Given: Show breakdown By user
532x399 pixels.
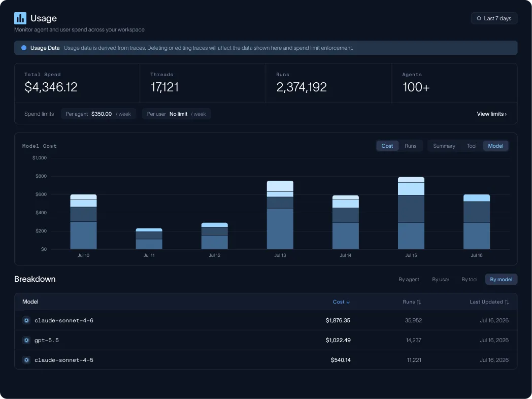Looking at the screenshot, I should pos(441,279).
